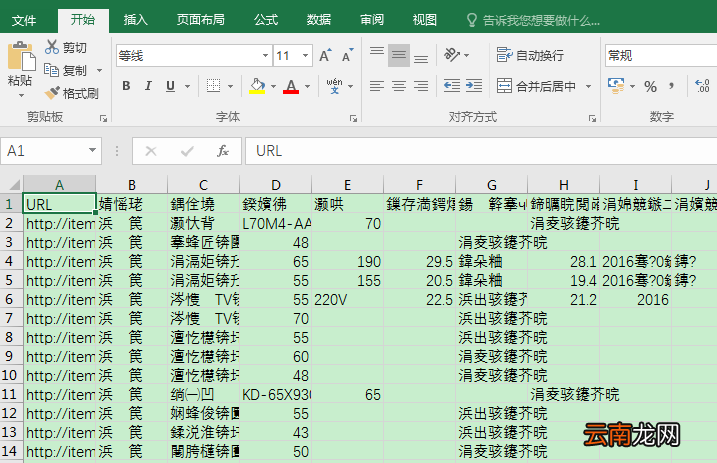Increase the indent level

(474, 86)
